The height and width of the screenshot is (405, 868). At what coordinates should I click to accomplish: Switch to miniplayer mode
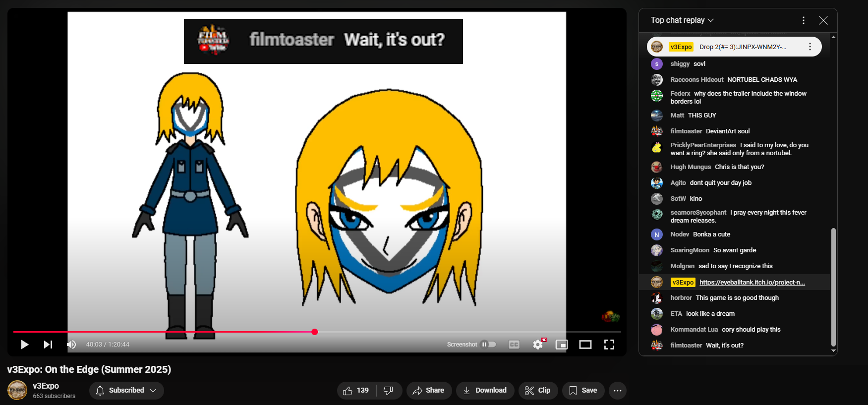pos(562,345)
